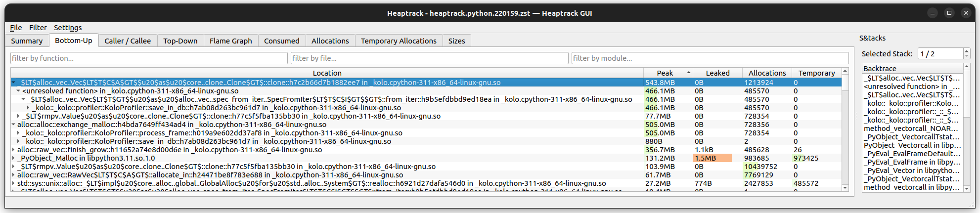The height and width of the screenshot is (213, 980).
Task: Open the Sizes tab
Action: point(456,41)
